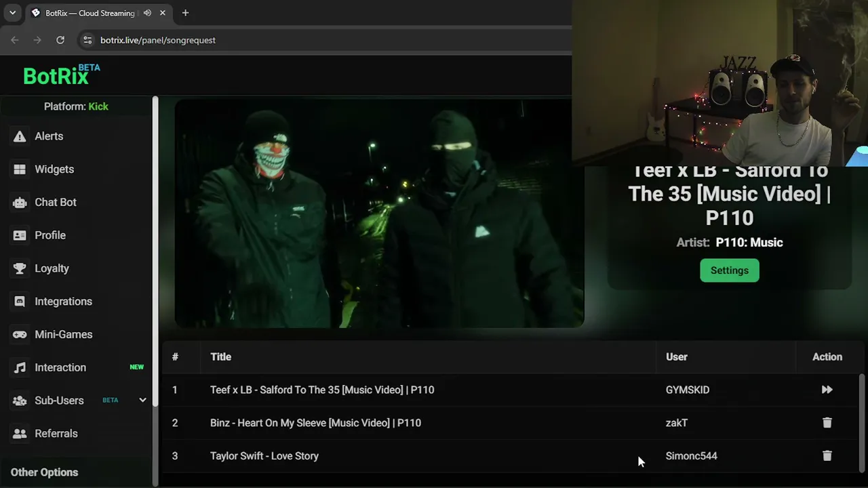
Task: Click row number 3 in the queue
Action: [175, 456]
